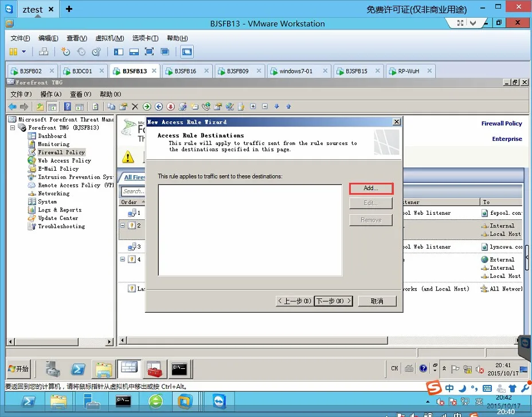Click the 下一步 (Next) wizard button
532x417 pixels.
tap(334, 301)
